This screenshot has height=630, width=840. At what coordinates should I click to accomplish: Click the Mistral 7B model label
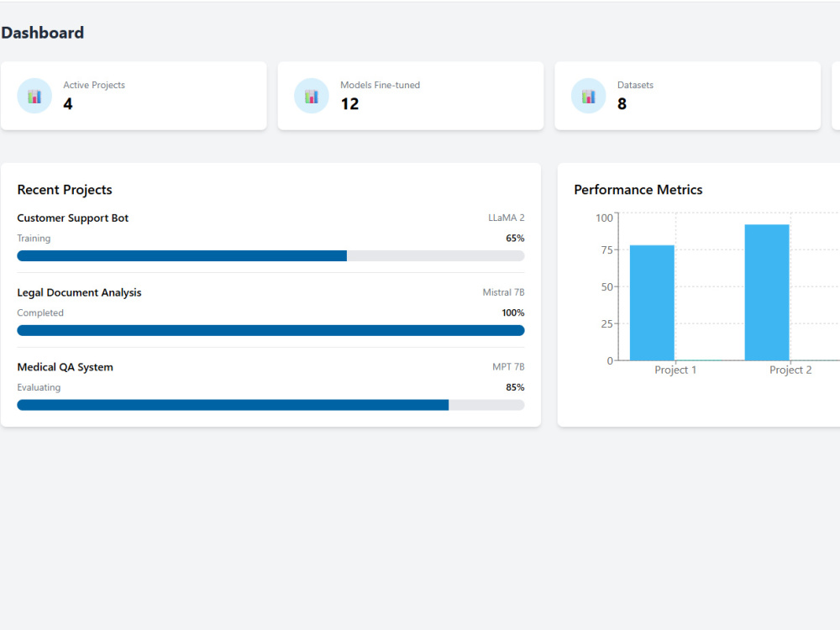[503, 292]
